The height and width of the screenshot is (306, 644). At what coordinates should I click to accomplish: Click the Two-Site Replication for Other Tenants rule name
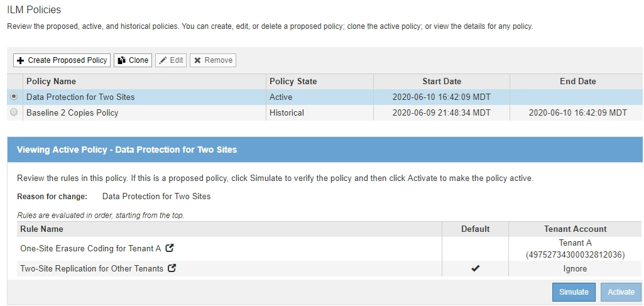coord(92,268)
